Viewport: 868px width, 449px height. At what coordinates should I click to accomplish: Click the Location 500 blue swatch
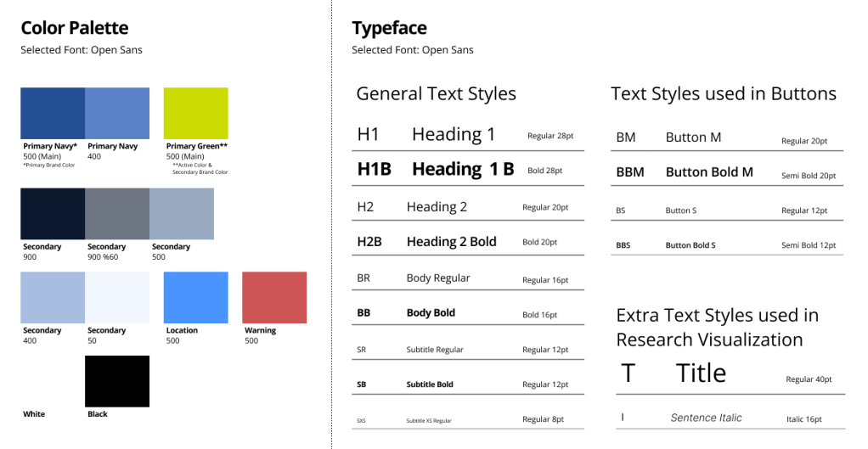pyautogui.click(x=195, y=297)
